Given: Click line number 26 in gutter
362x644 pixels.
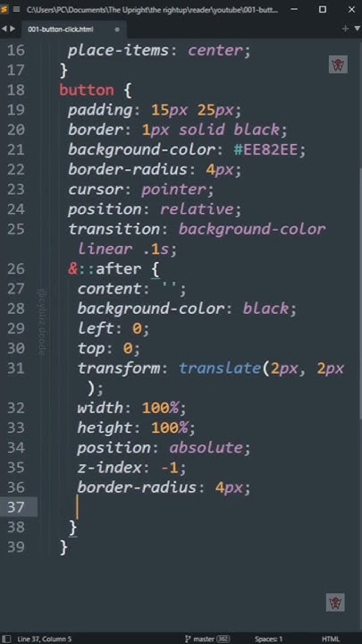Looking at the screenshot, I should point(16,269).
